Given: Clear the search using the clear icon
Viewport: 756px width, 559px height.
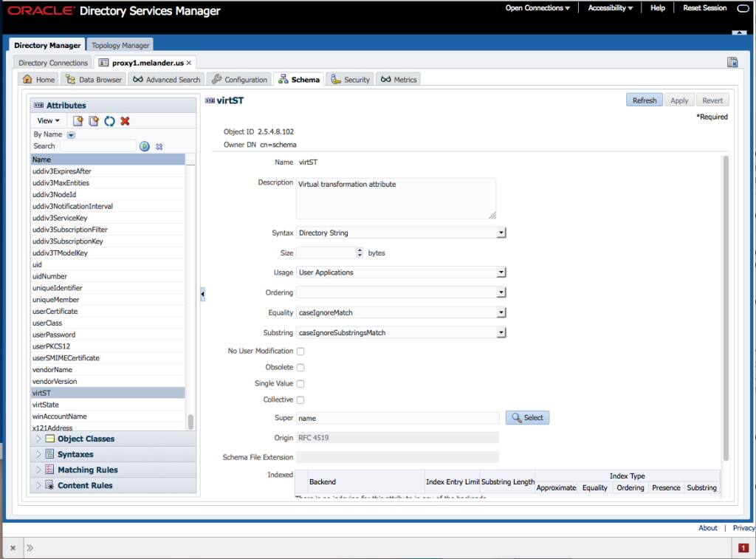Looking at the screenshot, I should pos(159,146).
